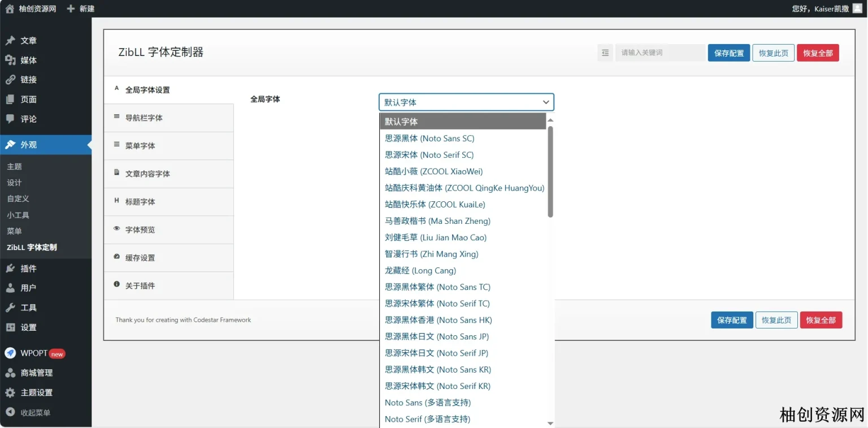Click the plus icon for 新建
The height and width of the screenshot is (428, 868).
coord(71,8)
